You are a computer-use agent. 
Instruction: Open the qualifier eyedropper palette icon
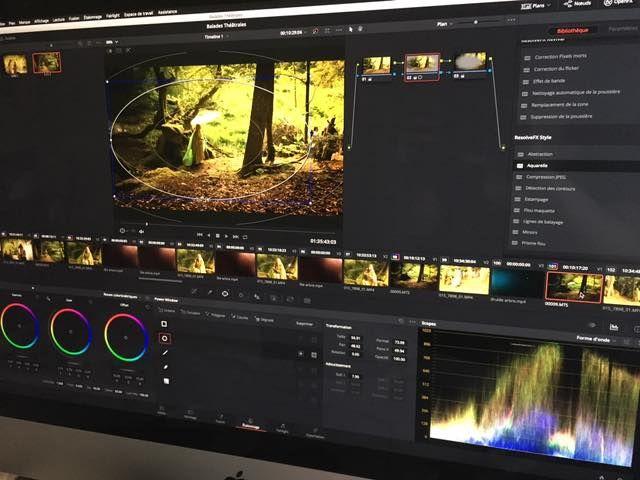coord(209,292)
